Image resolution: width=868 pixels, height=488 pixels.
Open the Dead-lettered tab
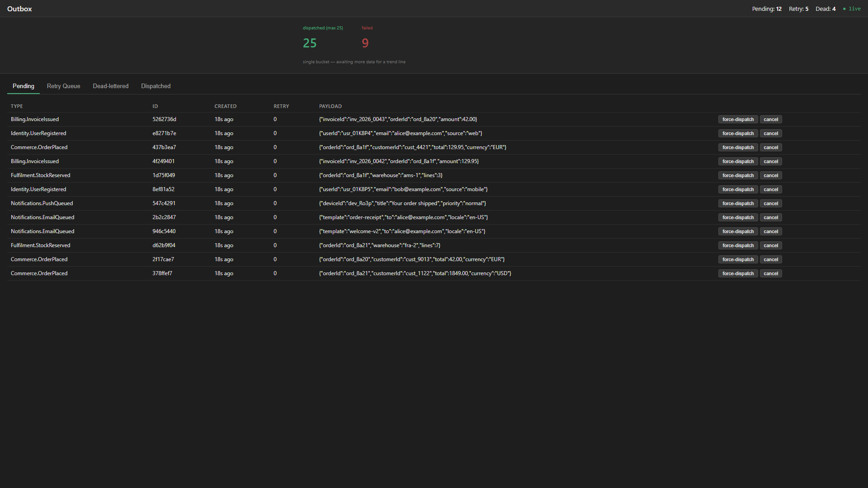(111, 86)
